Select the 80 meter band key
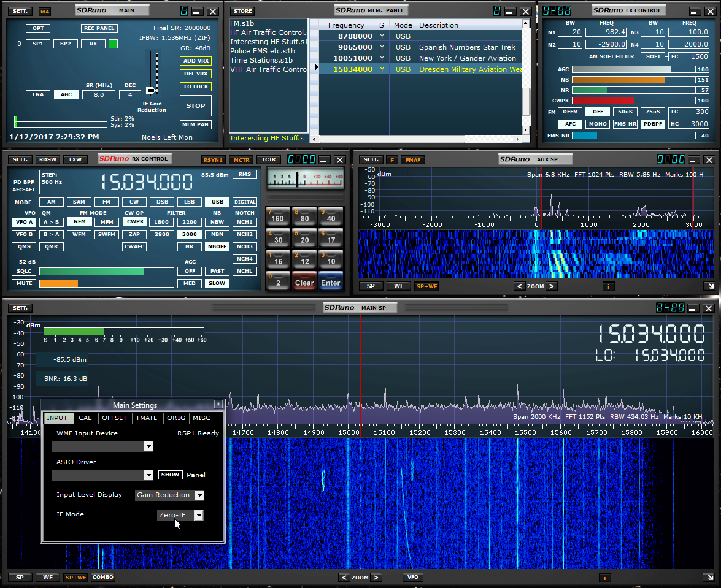 click(304, 216)
